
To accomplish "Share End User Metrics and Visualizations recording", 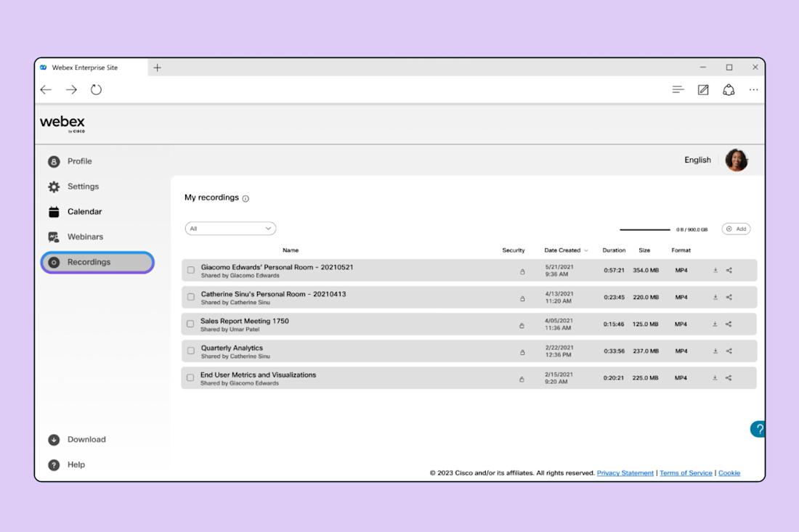I will [x=729, y=377].
